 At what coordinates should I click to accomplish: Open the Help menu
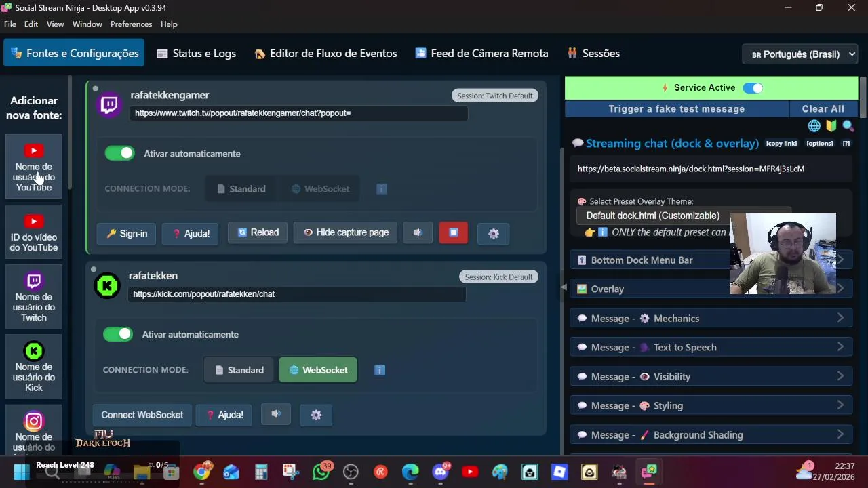coord(169,24)
